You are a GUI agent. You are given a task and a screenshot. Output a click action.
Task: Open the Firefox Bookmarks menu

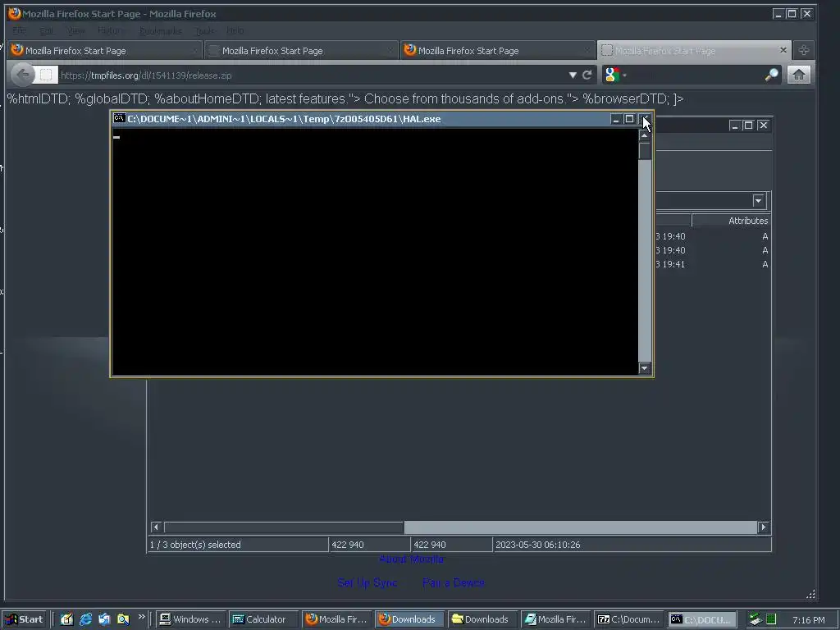tap(160, 30)
